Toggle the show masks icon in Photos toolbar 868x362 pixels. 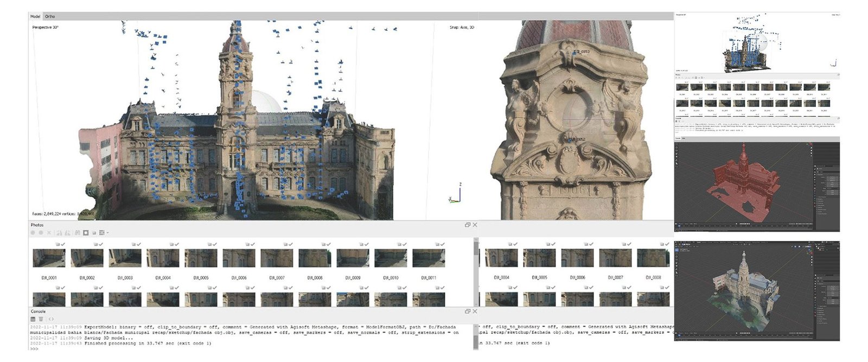point(86,233)
